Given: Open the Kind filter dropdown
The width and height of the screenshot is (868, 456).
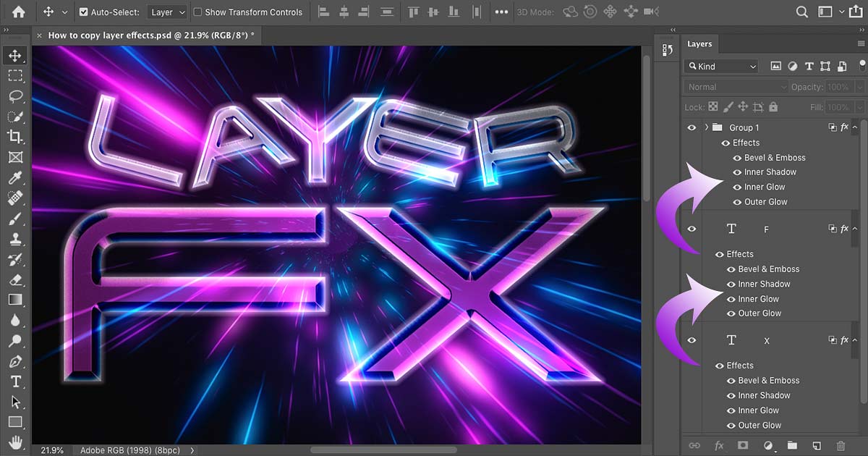Looking at the screenshot, I should (720, 66).
